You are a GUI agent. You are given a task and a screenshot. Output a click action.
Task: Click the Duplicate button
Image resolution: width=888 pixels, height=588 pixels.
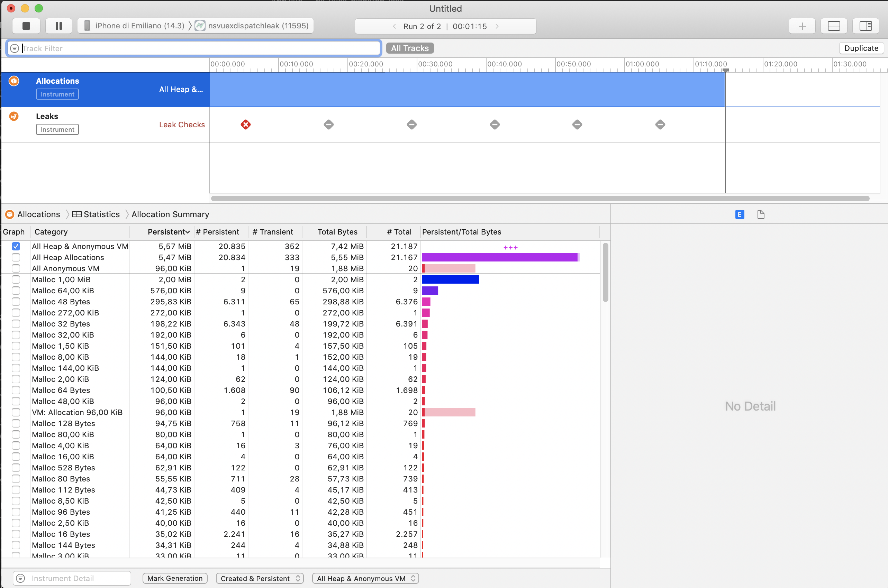[x=861, y=48]
